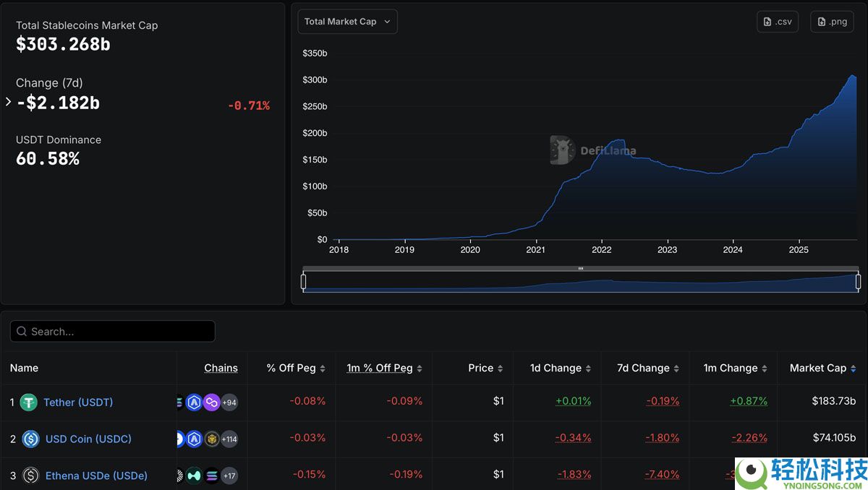The width and height of the screenshot is (868, 490).
Task: Click the left handle of the time range slider
Action: 303,280
